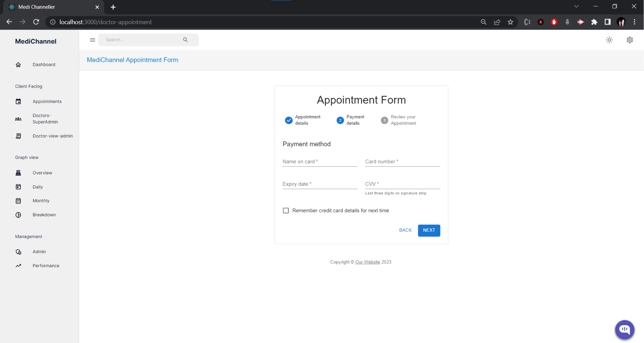Viewport: 644px width, 343px height.
Task: Select the Breakdown chart icon
Action: pos(18,215)
